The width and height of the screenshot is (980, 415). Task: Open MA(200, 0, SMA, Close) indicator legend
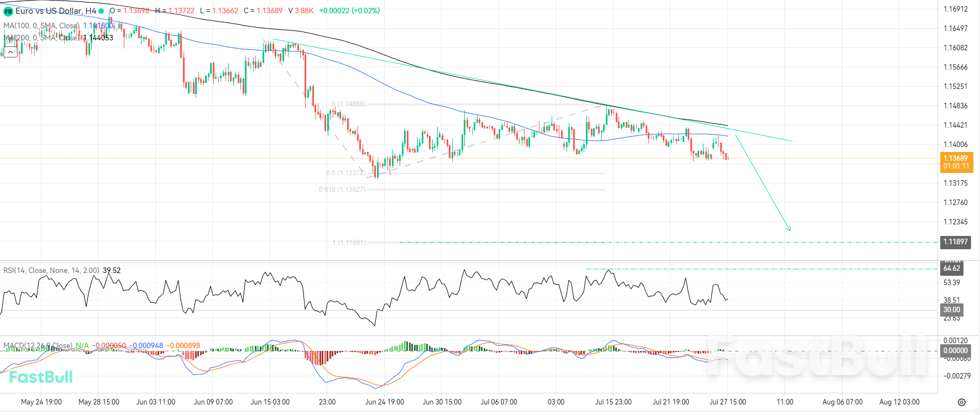point(41,38)
